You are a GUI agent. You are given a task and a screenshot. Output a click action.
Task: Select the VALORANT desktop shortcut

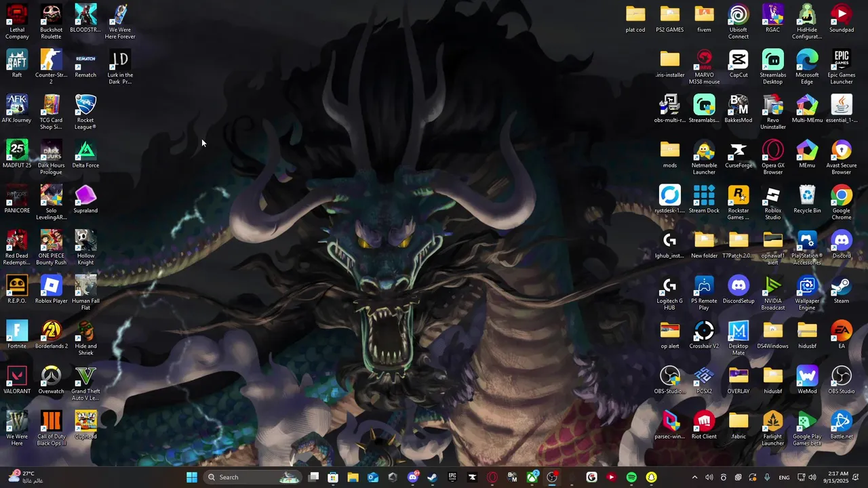point(17,381)
